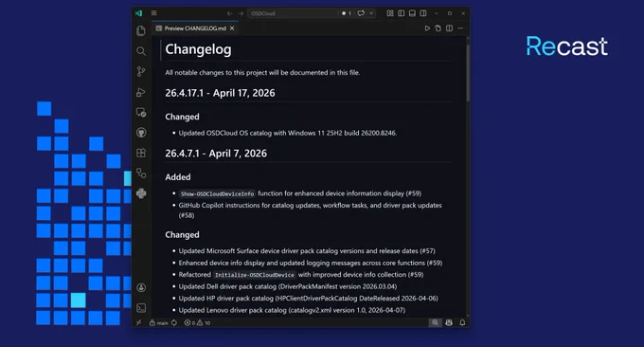Click the Changed subheading under 26.4.7.1
The image size is (644, 347).
[182, 235]
